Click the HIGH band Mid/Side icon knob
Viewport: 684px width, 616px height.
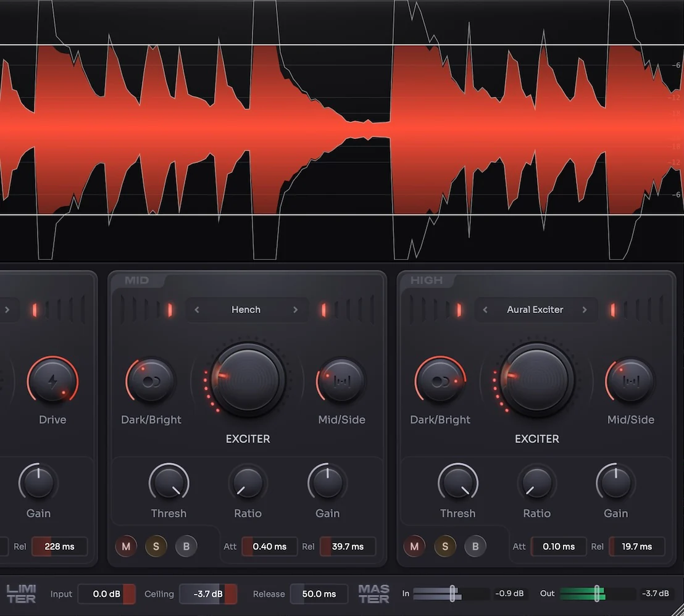point(631,380)
